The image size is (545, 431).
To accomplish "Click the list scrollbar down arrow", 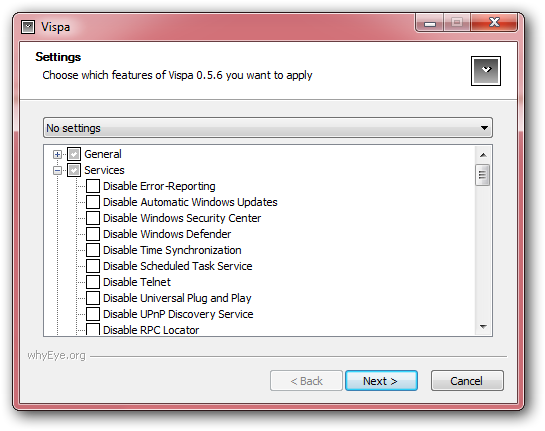I will tap(483, 326).
